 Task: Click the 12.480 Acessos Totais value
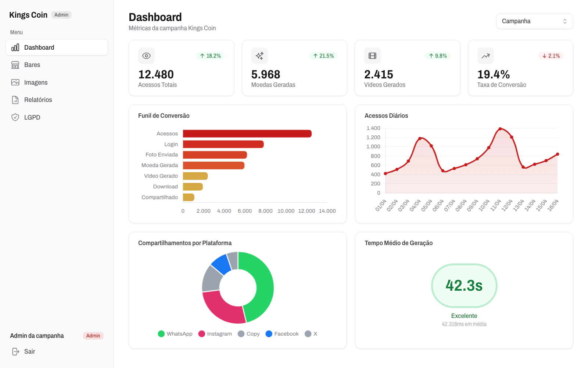tap(156, 74)
